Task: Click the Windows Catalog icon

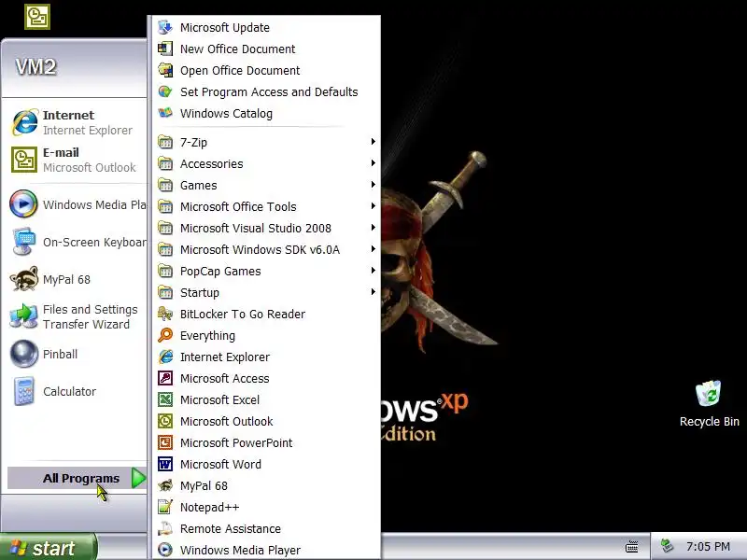Action: [165, 113]
